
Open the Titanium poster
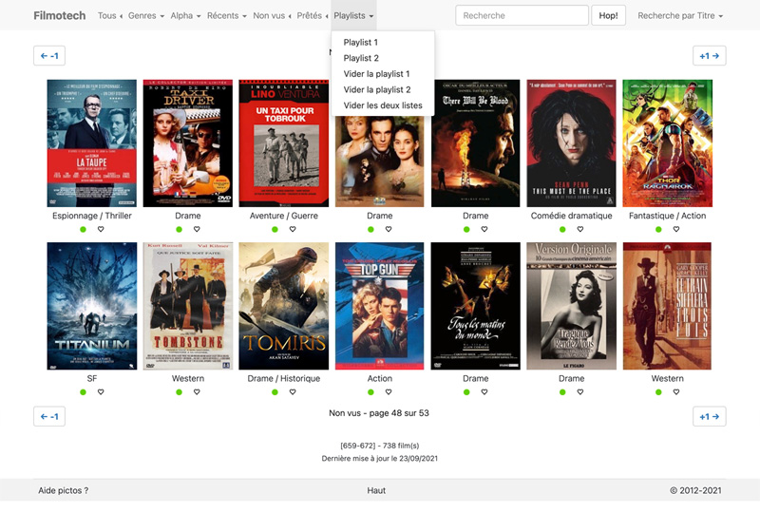(91, 306)
